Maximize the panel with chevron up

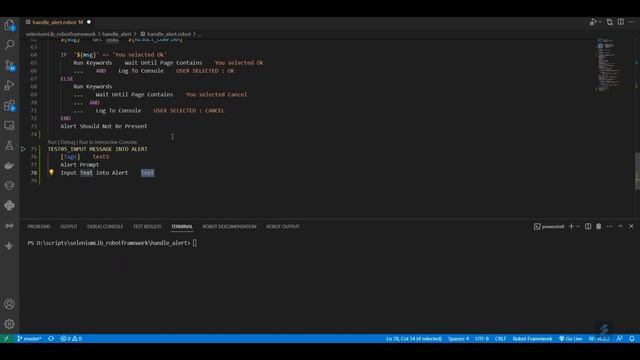[x=620, y=227]
